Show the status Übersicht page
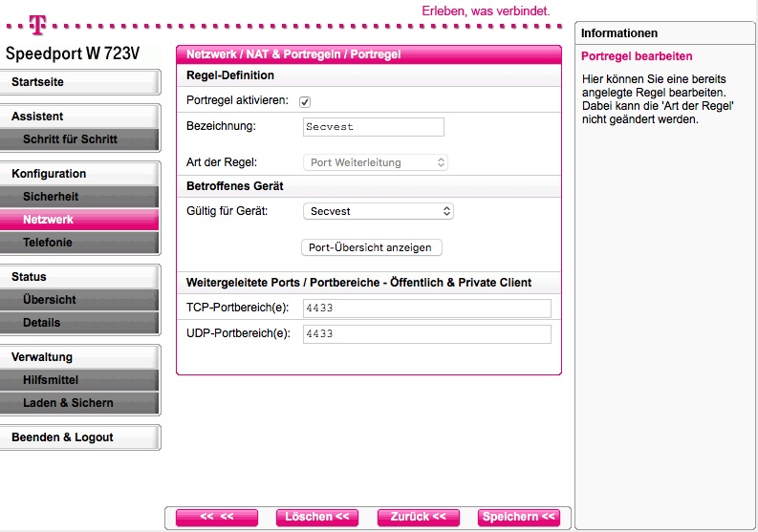The height and width of the screenshot is (532, 758). pyautogui.click(x=79, y=300)
